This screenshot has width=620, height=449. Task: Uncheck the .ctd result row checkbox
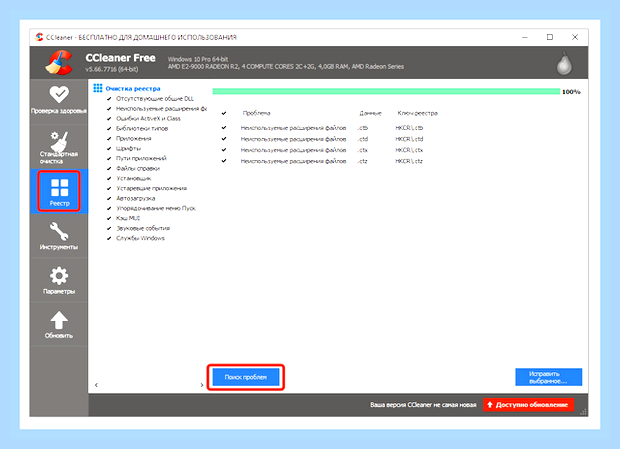[224, 139]
